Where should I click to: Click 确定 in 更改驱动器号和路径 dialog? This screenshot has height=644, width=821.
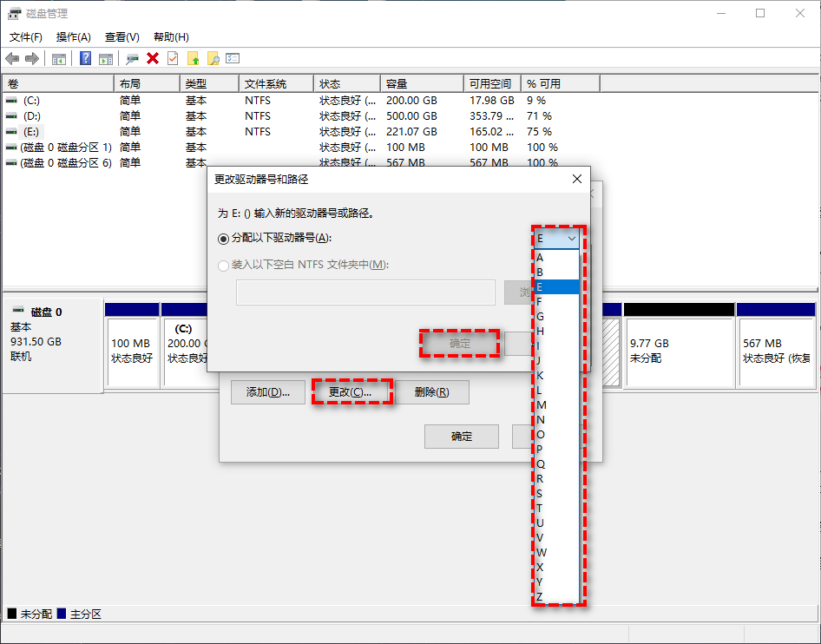460,344
